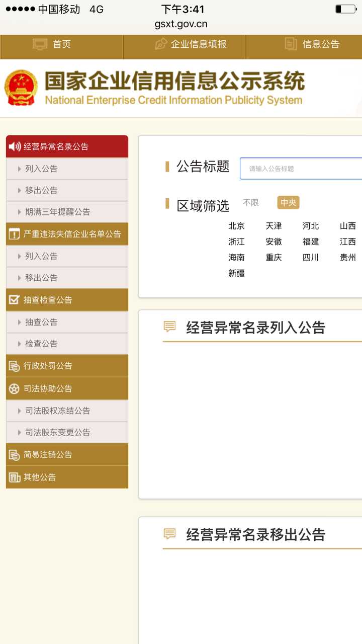Expand the 司法股权冻结公告 sidebar item
The image size is (362, 644).
tap(57, 411)
